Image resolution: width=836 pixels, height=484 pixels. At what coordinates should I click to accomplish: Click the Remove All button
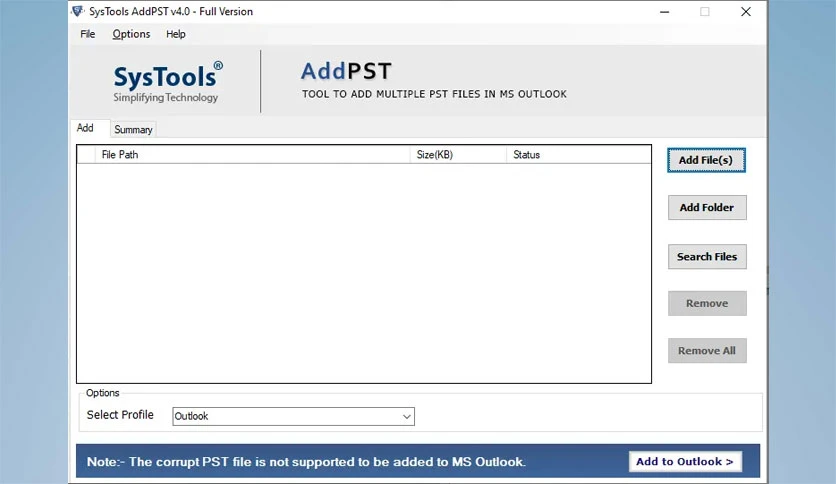coord(707,351)
